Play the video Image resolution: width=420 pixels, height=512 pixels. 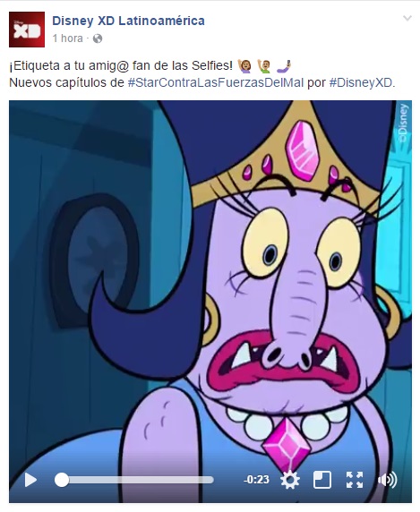pyautogui.click(x=30, y=480)
